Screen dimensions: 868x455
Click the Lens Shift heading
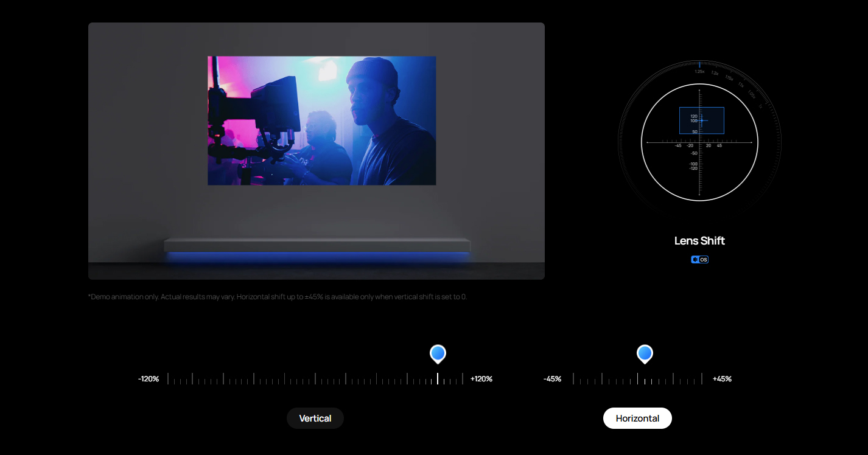(699, 241)
